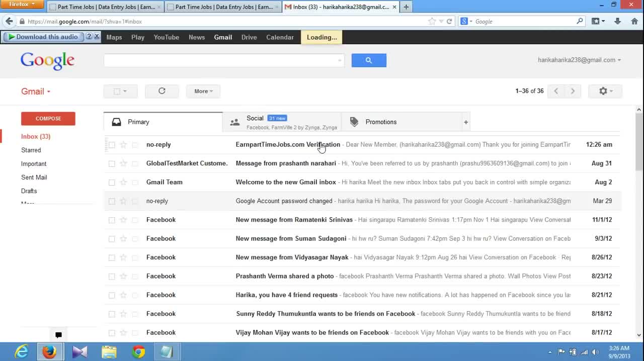Open the Starred folder
This screenshot has height=361, width=644.
[x=31, y=150]
